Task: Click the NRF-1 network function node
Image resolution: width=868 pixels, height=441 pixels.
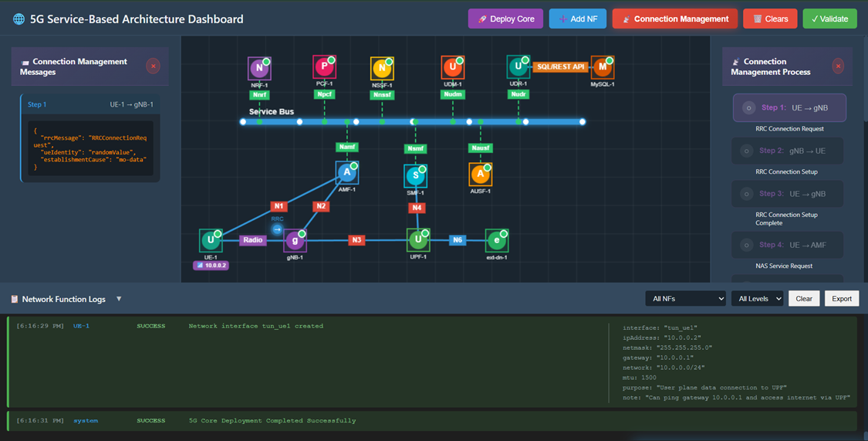Action: click(259, 69)
